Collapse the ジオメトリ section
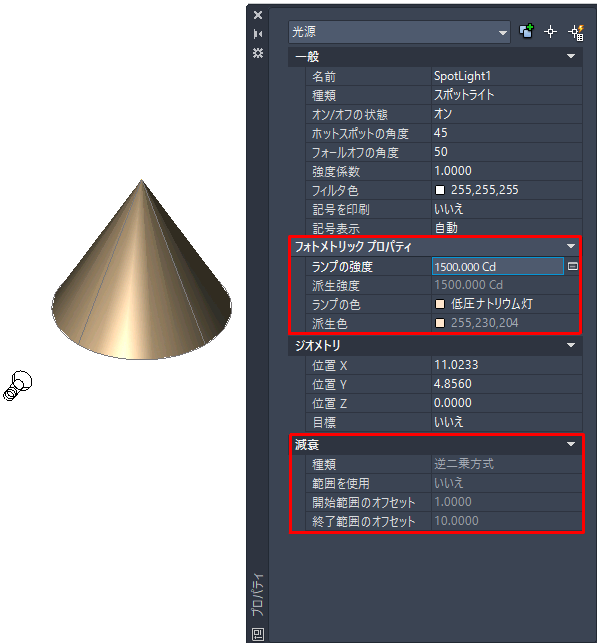Image resolution: width=597 pixels, height=643 pixels. [x=571, y=345]
